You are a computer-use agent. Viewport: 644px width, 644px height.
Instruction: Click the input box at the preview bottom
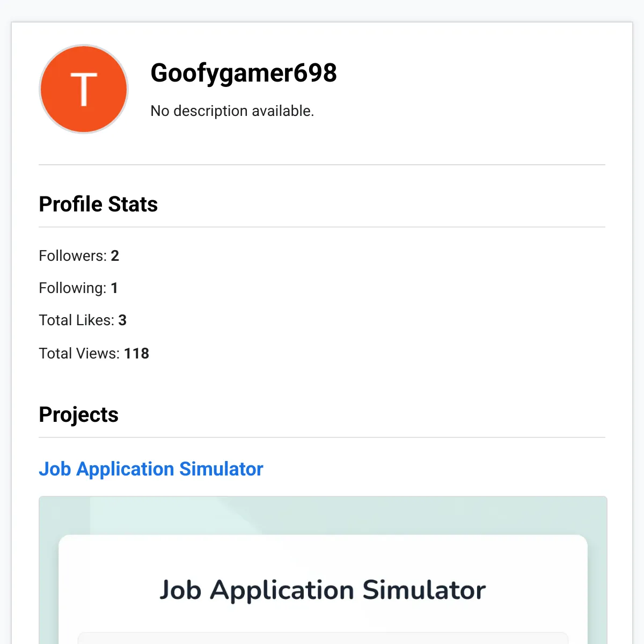coord(322,638)
